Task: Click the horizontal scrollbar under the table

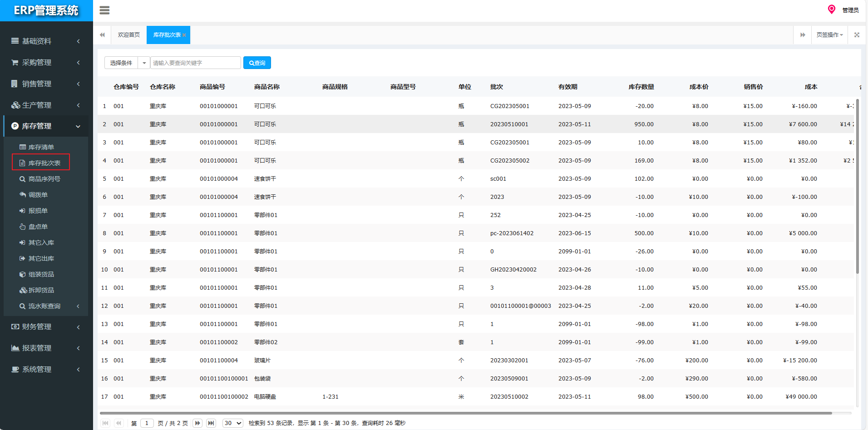Action: point(465,413)
